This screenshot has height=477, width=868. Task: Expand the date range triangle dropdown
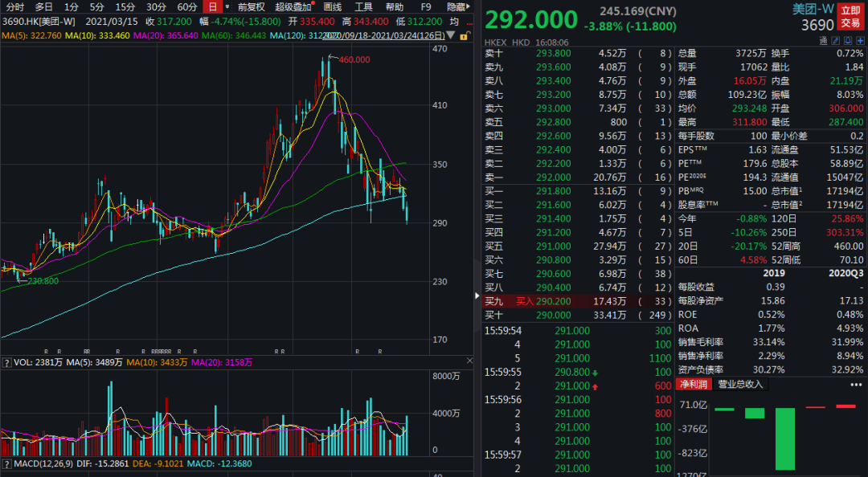click(x=451, y=36)
